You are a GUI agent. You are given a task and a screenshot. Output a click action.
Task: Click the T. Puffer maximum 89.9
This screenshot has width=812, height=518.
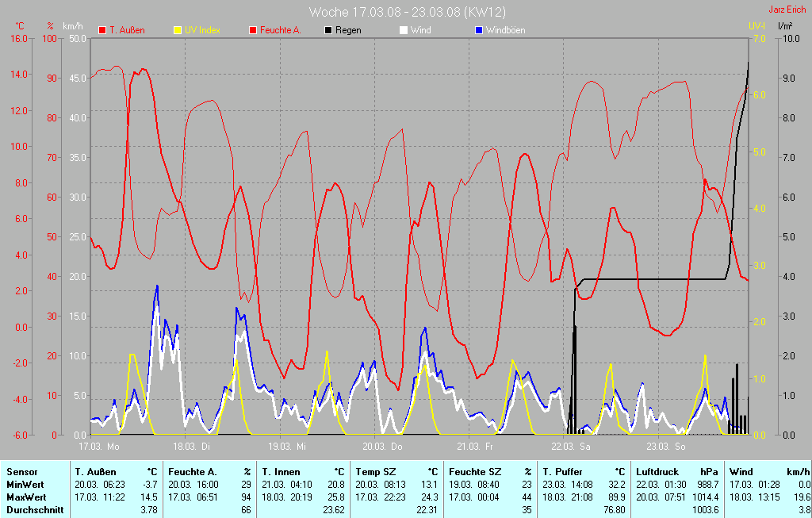616,497
